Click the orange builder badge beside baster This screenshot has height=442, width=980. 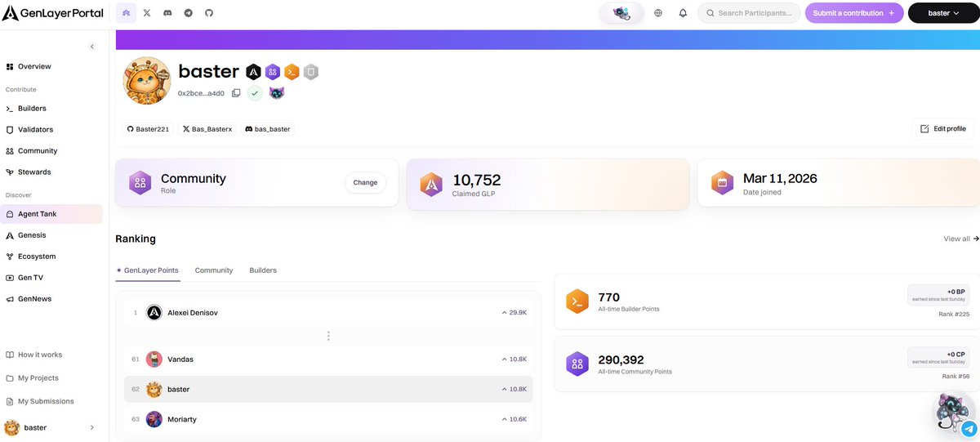(x=292, y=72)
